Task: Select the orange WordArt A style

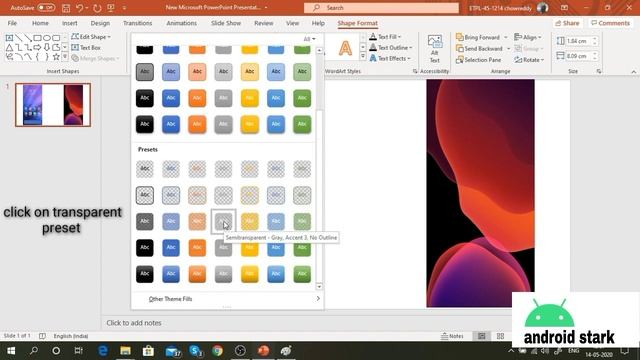Action: point(345,48)
